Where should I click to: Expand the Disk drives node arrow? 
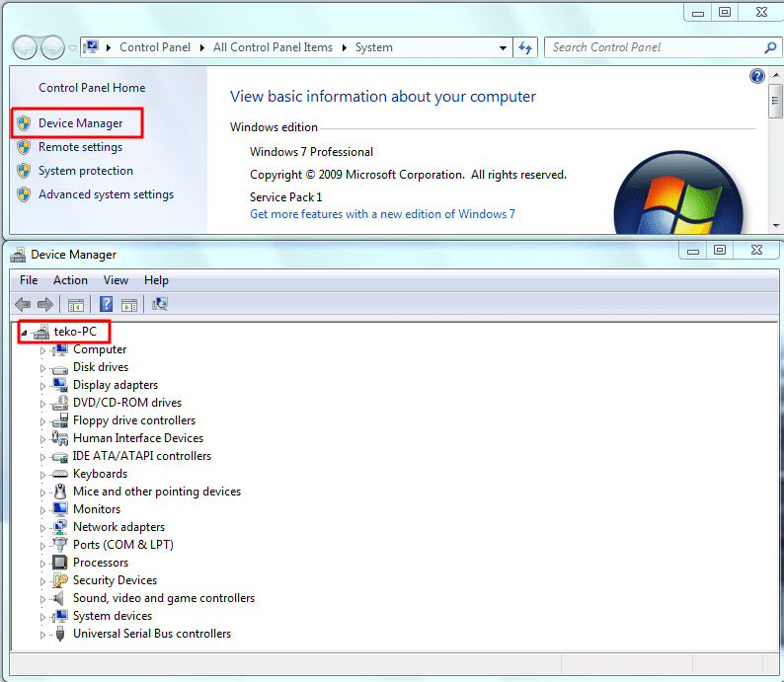pyautogui.click(x=42, y=369)
